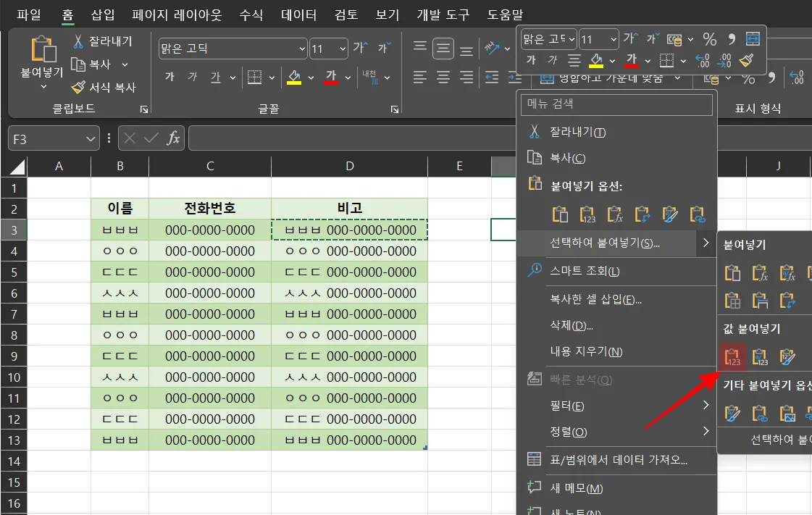Select 잘라내기(T) in the context menu
Image resolution: width=812 pixels, height=515 pixels.
pyautogui.click(x=616, y=132)
